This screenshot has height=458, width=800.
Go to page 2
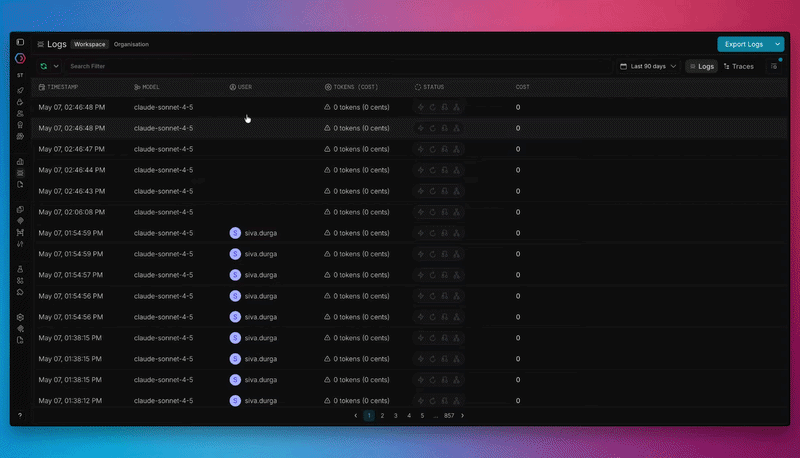coord(382,416)
